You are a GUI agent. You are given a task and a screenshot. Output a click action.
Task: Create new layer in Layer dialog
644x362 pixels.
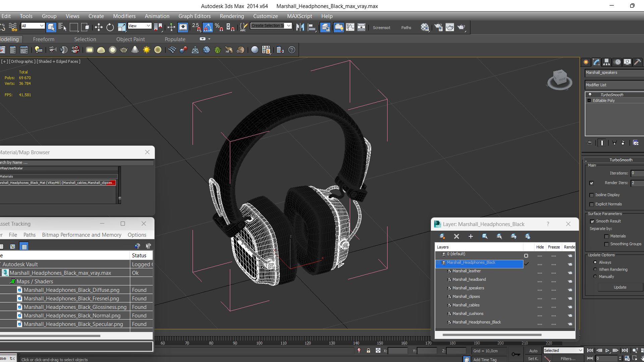click(442, 236)
